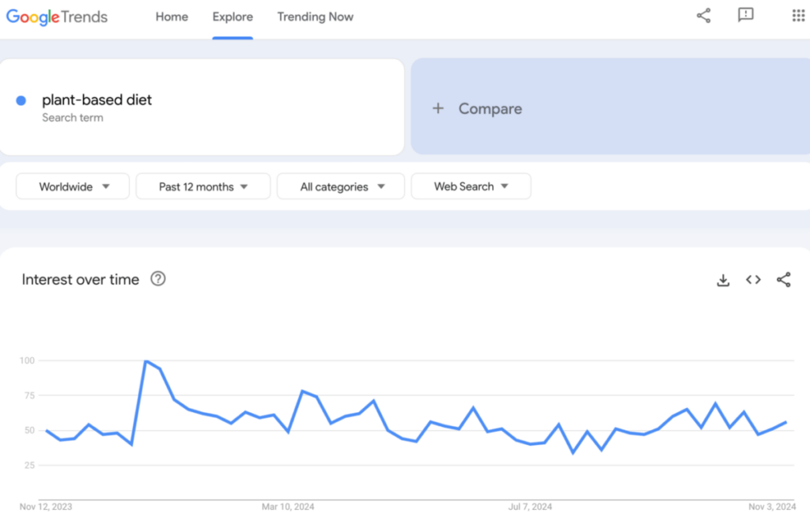
Task: Click the blue dot beside plant-based diet
Action: tap(21, 100)
